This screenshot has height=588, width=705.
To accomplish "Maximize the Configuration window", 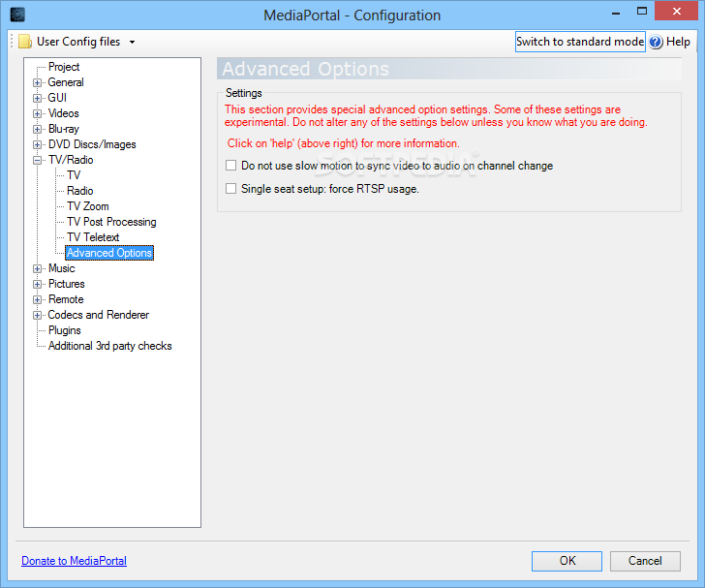I will tap(642, 12).
